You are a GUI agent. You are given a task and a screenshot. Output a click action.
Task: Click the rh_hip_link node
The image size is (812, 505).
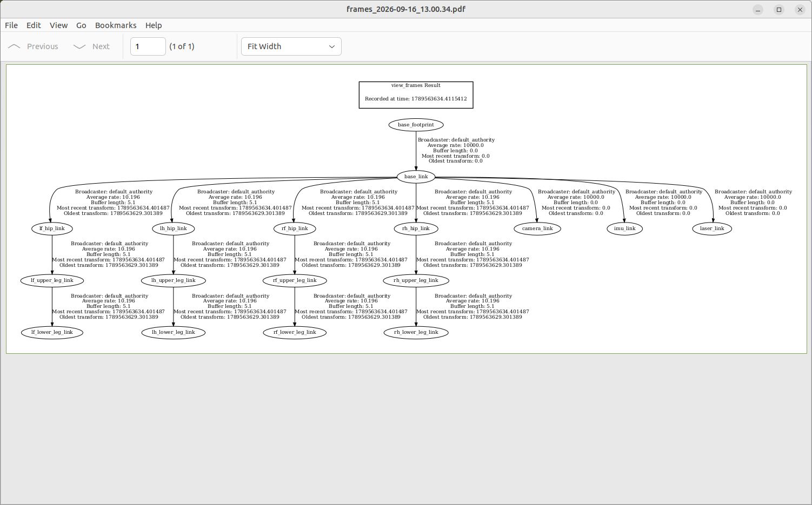(416, 228)
